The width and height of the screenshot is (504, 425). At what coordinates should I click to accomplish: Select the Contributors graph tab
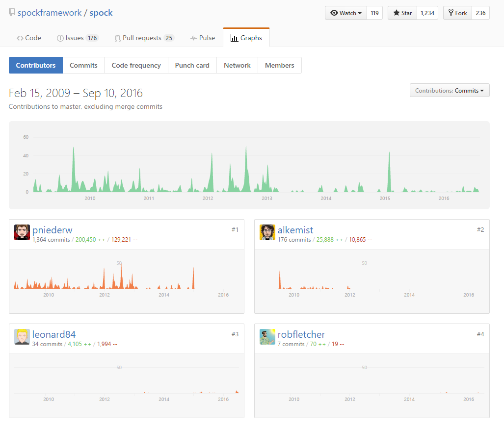pos(36,65)
